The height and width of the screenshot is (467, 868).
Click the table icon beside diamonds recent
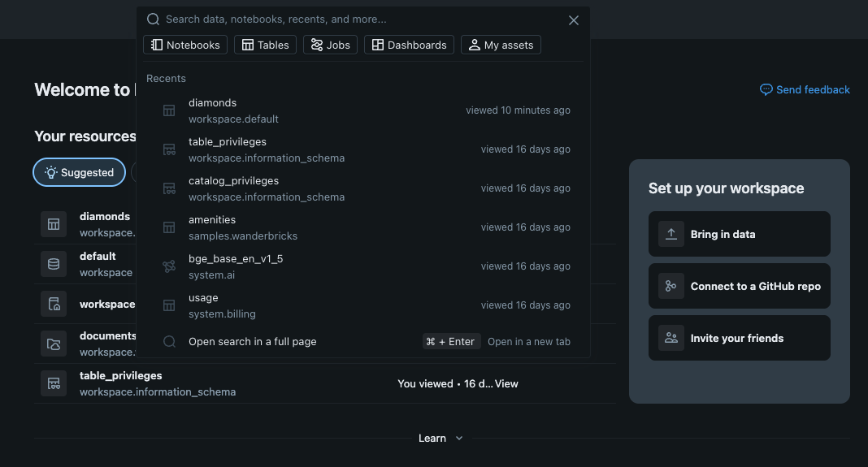tap(169, 110)
